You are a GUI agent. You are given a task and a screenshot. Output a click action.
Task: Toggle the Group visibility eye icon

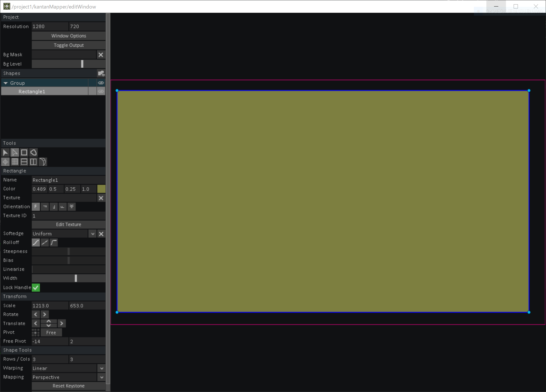[101, 83]
